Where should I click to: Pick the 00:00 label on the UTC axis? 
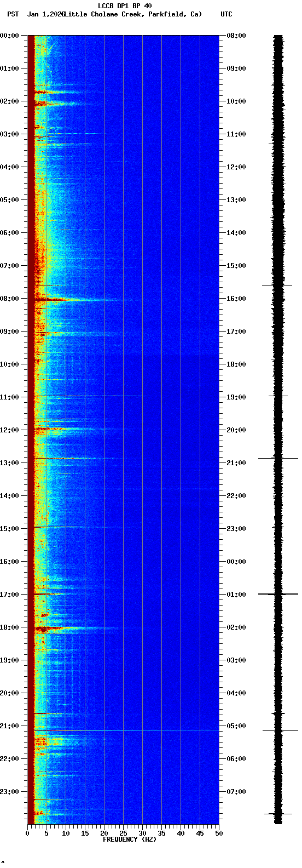click(x=236, y=562)
